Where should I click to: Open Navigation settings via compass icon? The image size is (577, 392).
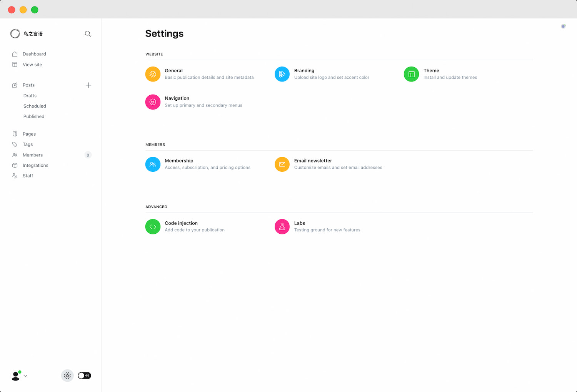[153, 102]
